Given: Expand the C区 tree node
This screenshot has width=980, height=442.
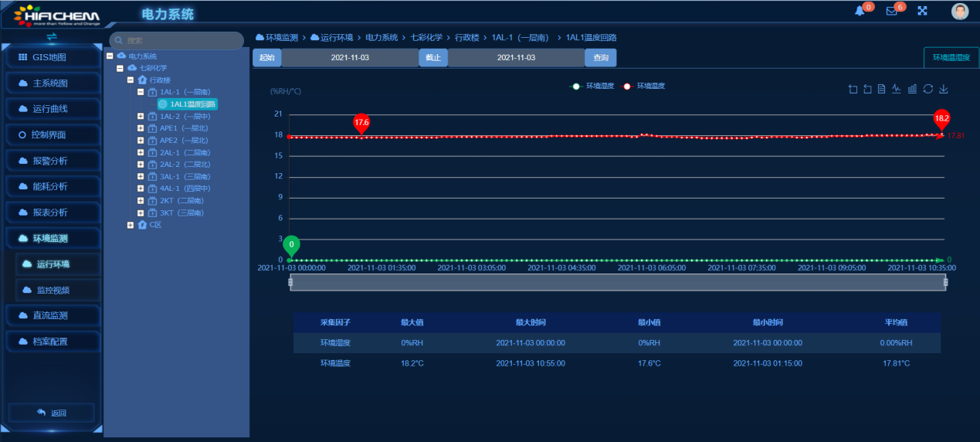Looking at the screenshot, I should (131, 225).
